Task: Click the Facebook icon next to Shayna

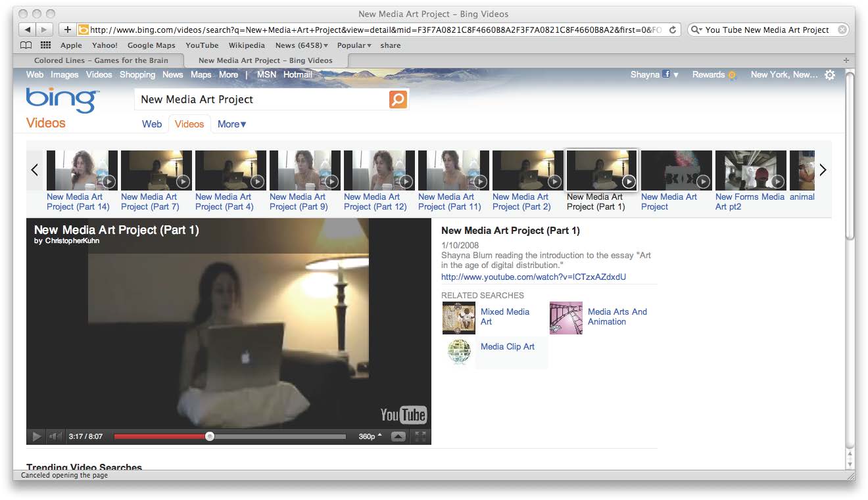Action: click(x=666, y=74)
